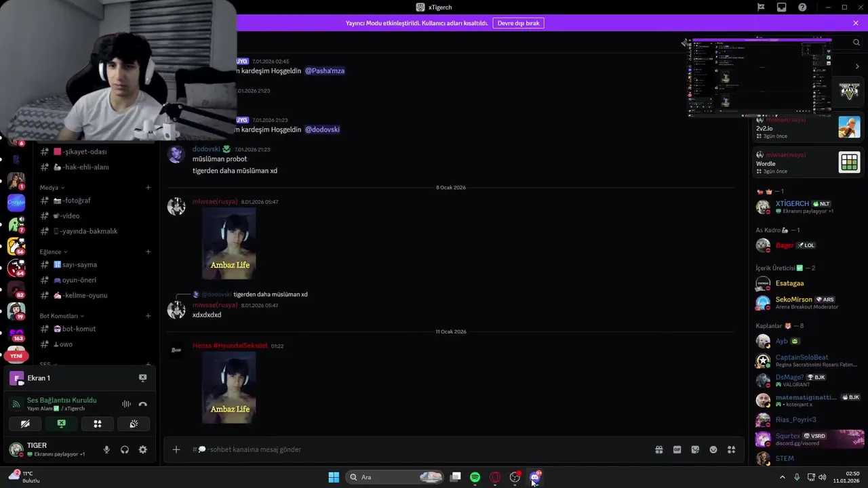Open the sayı-sayma channel
868x488 pixels.
(x=95, y=265)
